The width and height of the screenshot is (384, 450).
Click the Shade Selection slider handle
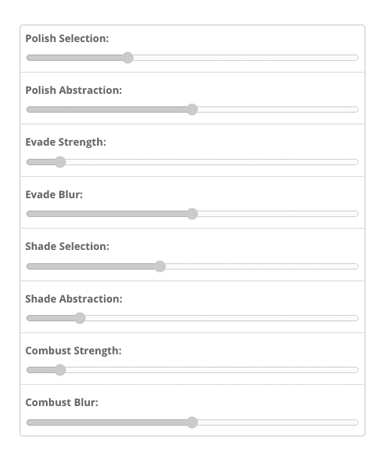tap(160, 266)
